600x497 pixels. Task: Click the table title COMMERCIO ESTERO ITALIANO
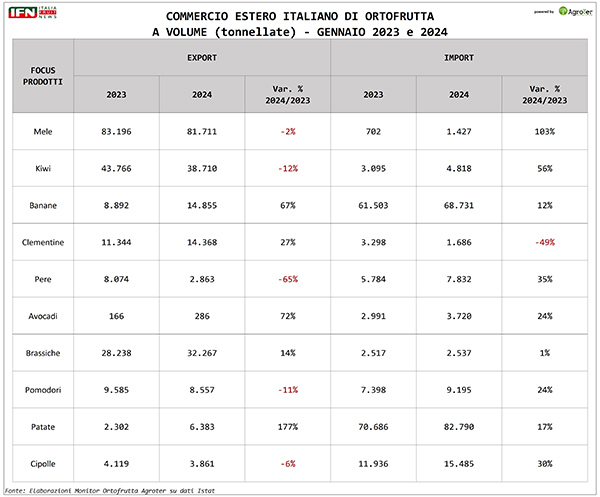pyautogui.click(x=299, y=17)
